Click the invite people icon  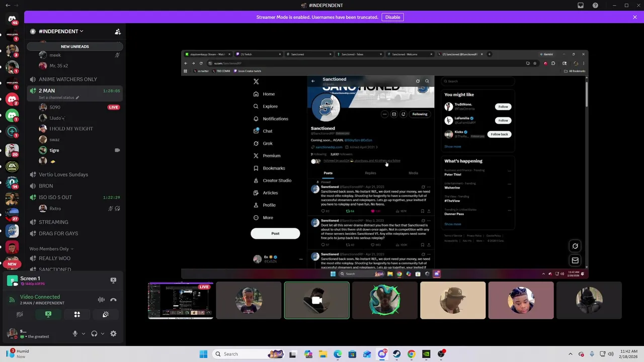pyautogui.click(x=118, y=32)
